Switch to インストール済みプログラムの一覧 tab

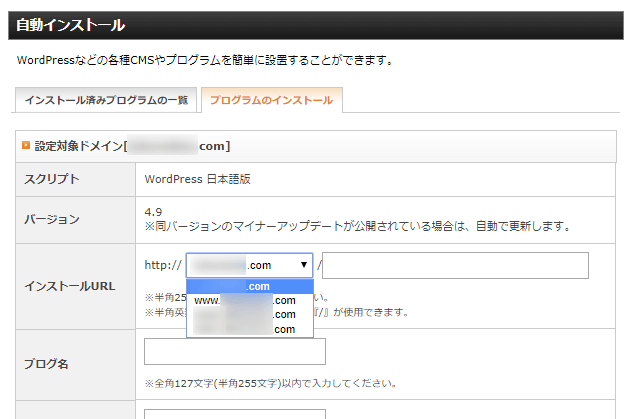click(x=104, y=101)
